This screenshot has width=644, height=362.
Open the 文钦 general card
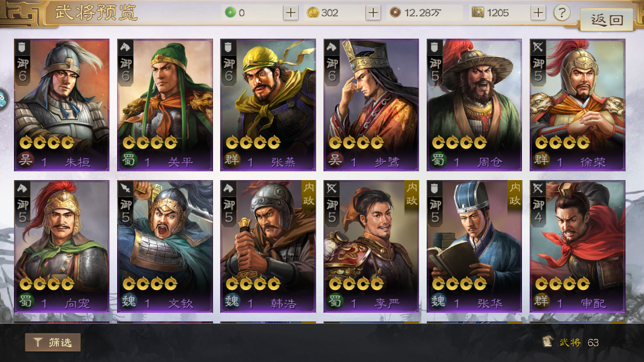[x=164, y=246]
